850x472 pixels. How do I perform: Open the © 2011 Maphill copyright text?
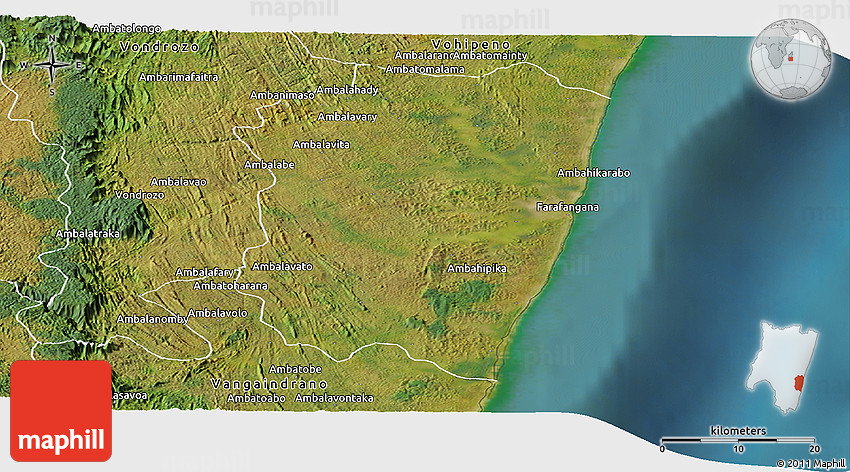(x=811, y=463)
